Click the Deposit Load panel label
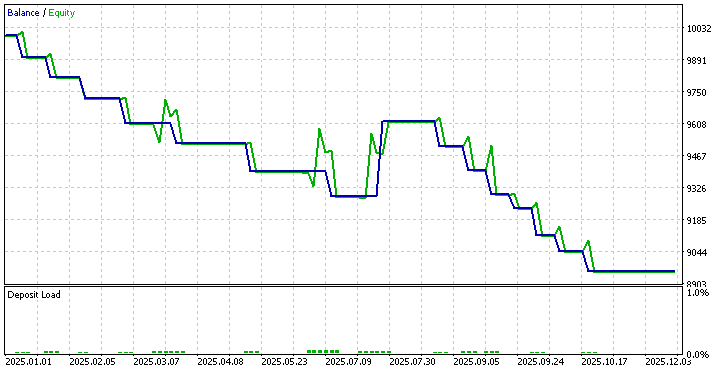This screenshot has width=727, height=371. coord(34,294)
